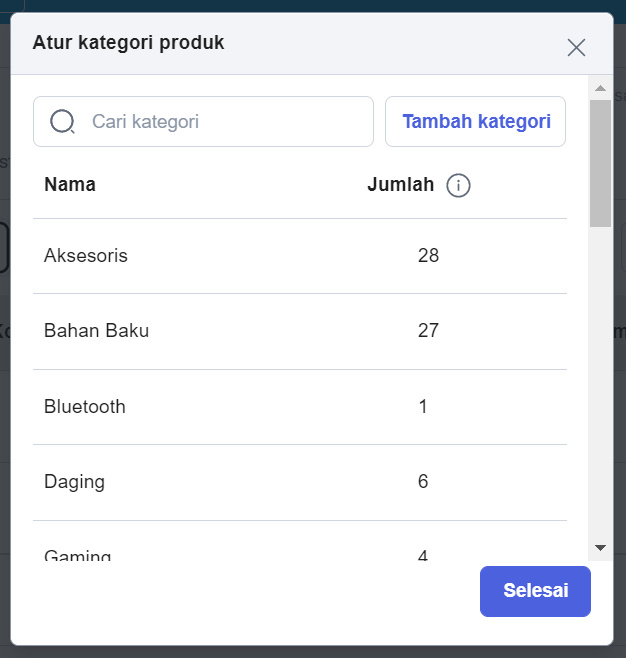Click the scrollbar up arrow

coord(600,88)
